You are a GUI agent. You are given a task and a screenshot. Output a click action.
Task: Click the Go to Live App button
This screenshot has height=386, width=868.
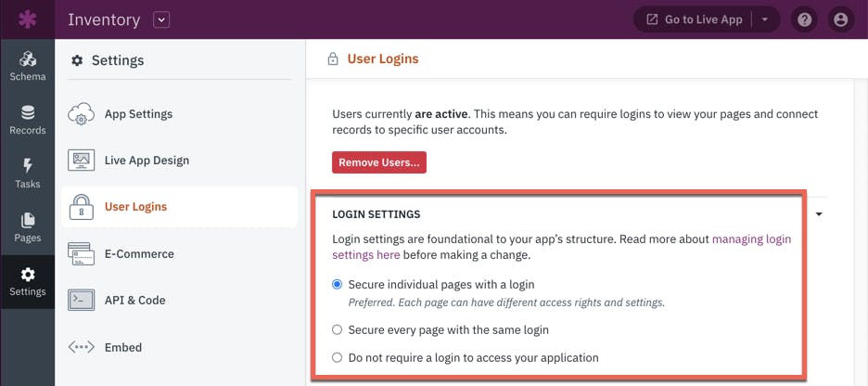[695, 19]
